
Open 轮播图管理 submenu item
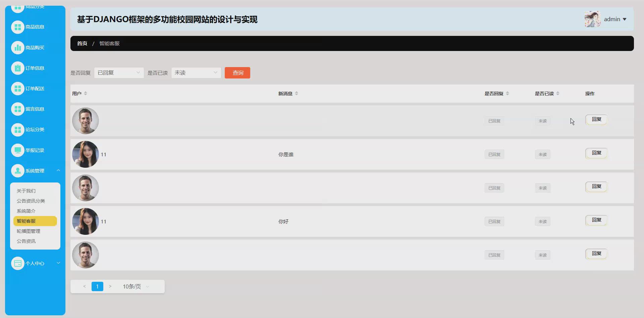(35, 231)
